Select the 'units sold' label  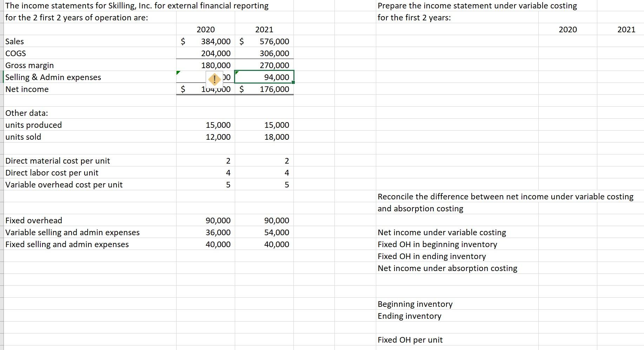23,137
